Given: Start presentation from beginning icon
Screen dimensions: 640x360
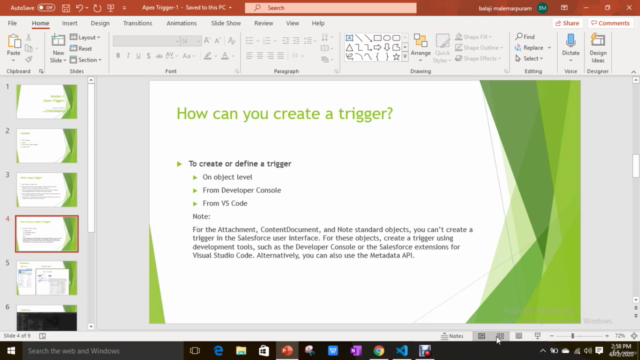Looking at the screenshot, I should point(111,8).
